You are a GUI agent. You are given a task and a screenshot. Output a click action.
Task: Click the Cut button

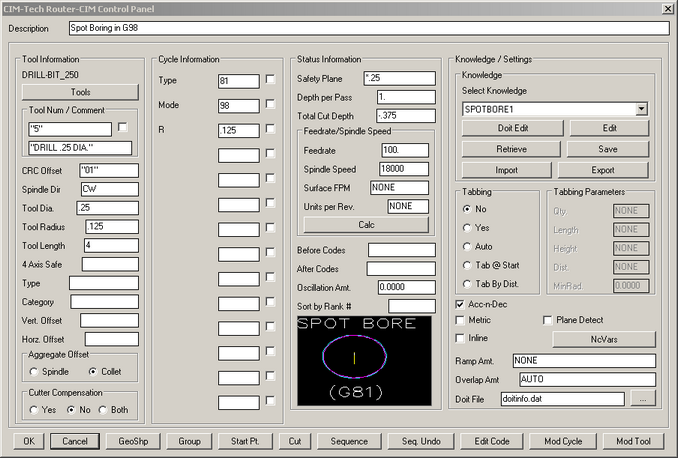click(295, 441)
